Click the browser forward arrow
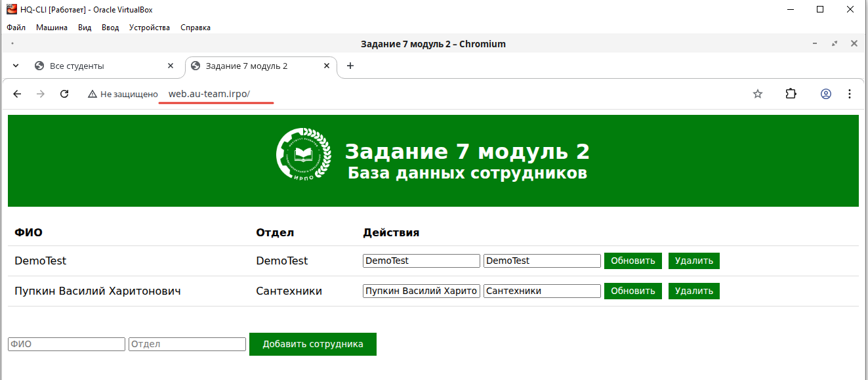 pyautogui.click(x=41, y=94)
